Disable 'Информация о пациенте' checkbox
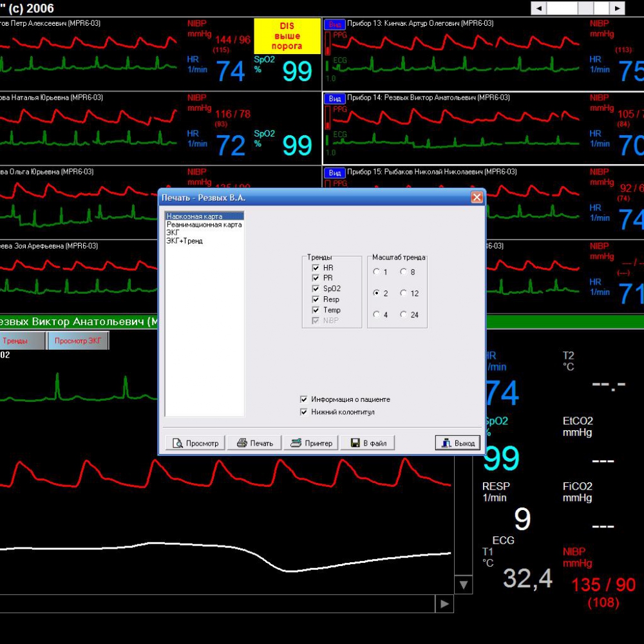The image size is (644, 644). [304, 399]
